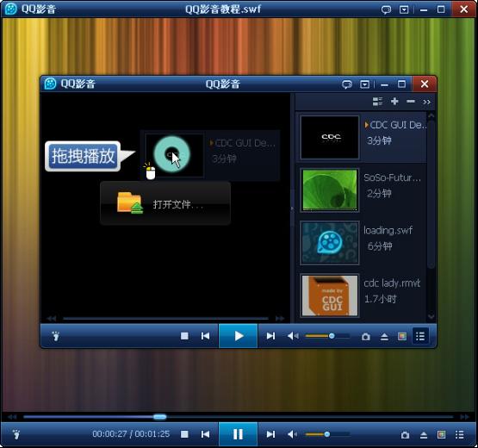The height and width of the screenshot is (448, 478).
Task: Open the main menu dropdown in outer title bar
Action: (404, 9)
